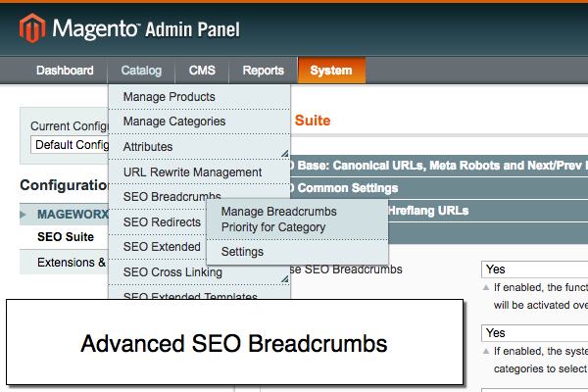588x392 pixels.
Task: Open the Catalog menu
Action: (x=141, y=71)
